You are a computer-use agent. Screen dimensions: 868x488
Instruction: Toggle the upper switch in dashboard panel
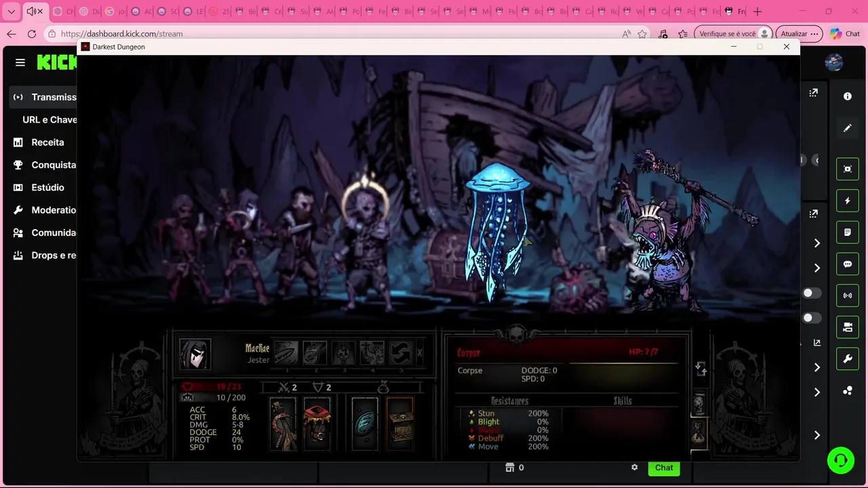click(812, 293)
